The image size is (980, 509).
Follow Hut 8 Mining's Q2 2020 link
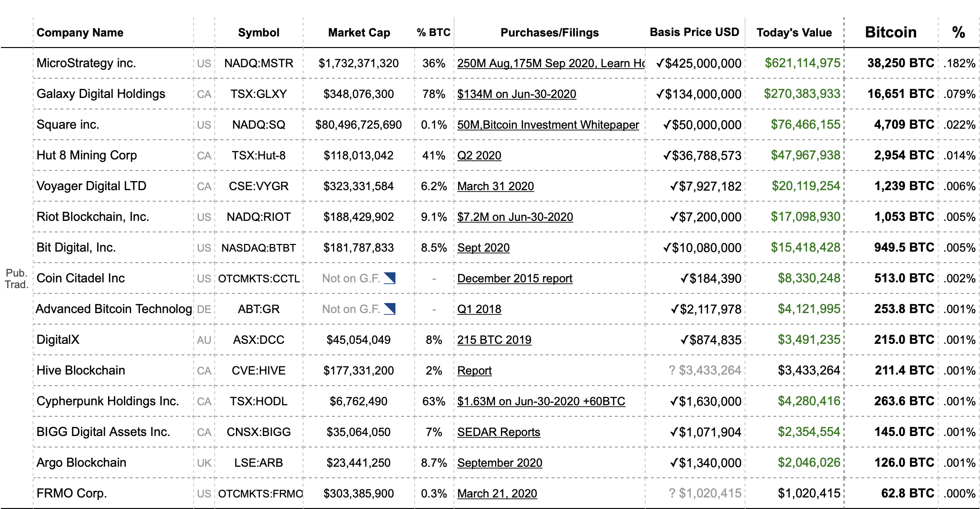click(x=479, y=156)
